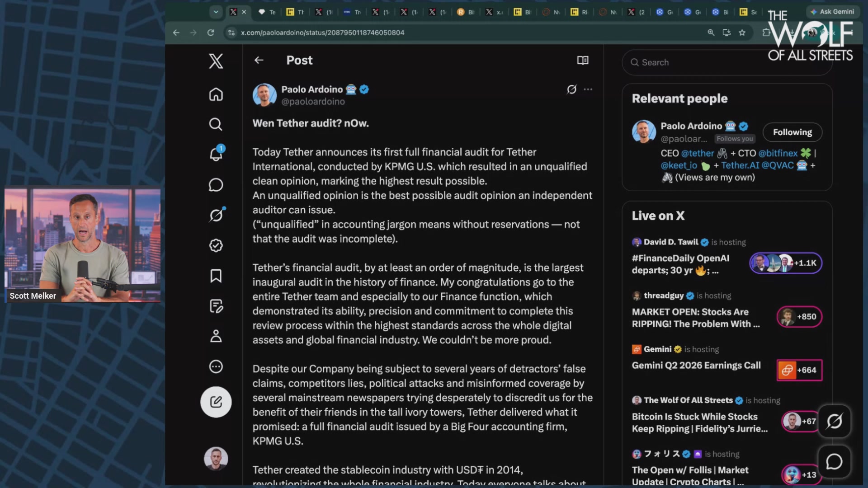
Task: Click Grok explain icon on post
Action: [x=571, y=89]
